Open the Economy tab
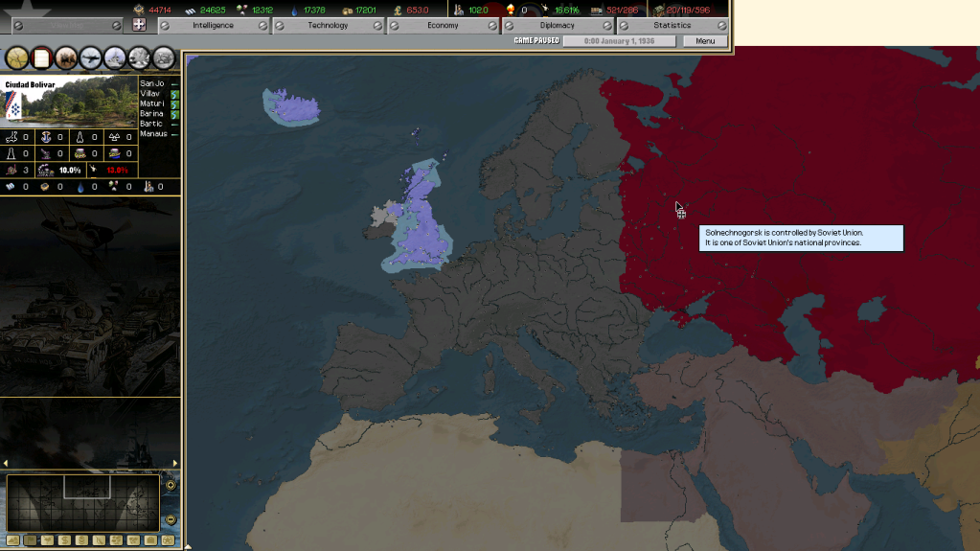This screenshot has width=980, height=551. tap(443, 26)
